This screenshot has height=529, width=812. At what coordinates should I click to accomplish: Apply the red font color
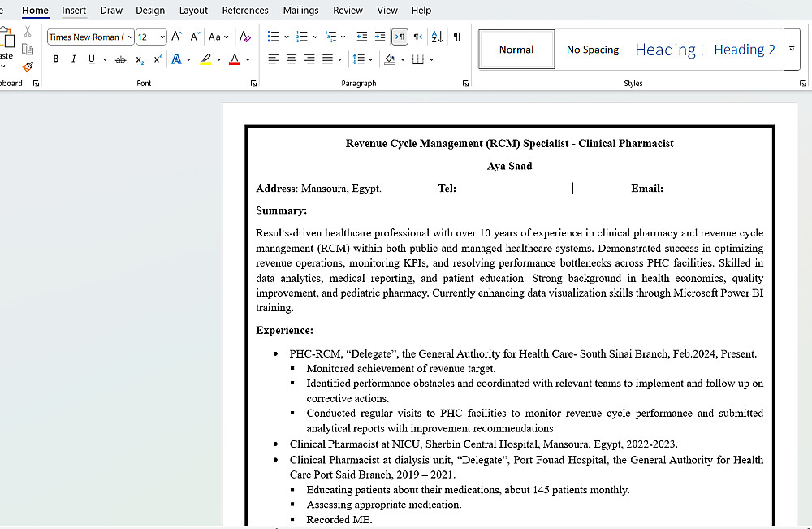(x=235, y=59)
